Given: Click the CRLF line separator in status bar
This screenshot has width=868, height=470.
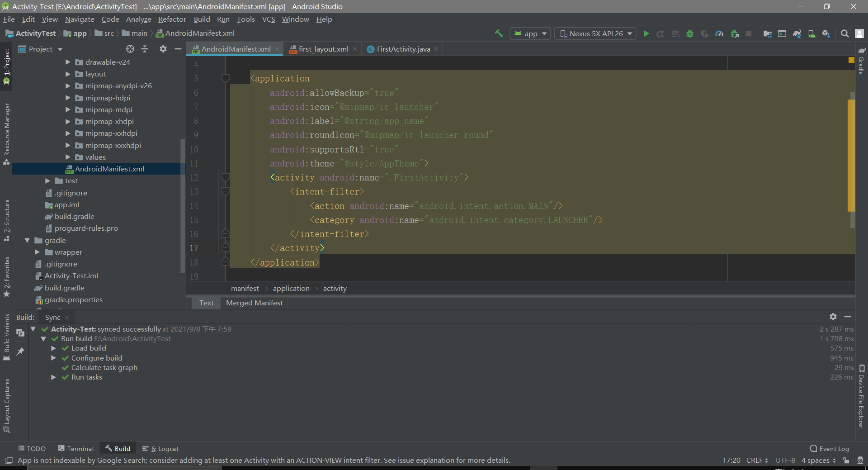Looking at the screenshot, I should click(x=757, y=460).
